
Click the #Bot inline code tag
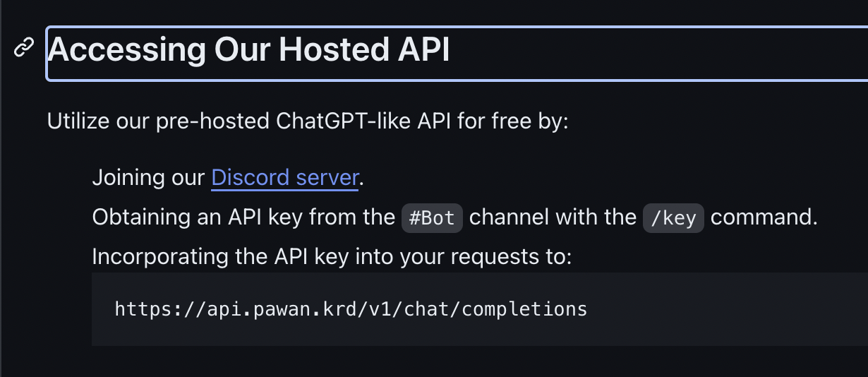coord(432,217)
